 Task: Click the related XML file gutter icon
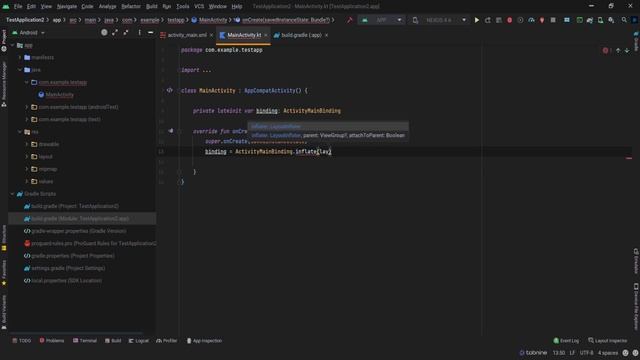coord(169,90)
